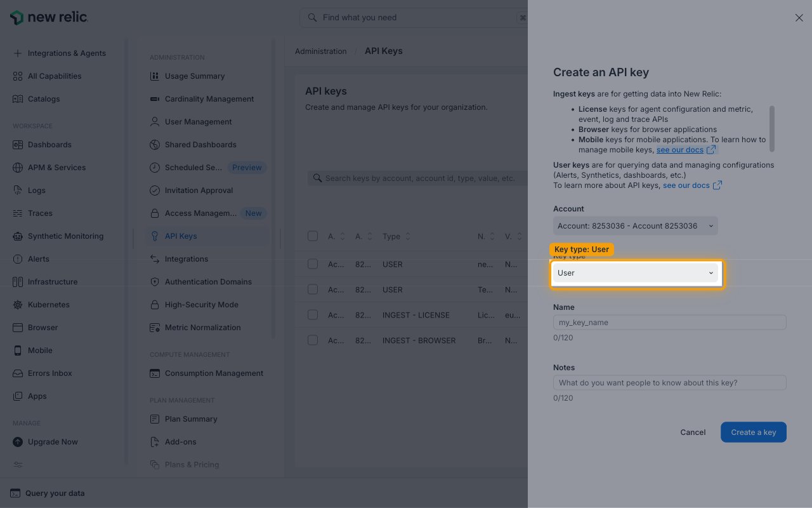This screenshot has height=508, width=812.
Task: Check the second USER key row checkbox
Action: (x=313, y=290)
